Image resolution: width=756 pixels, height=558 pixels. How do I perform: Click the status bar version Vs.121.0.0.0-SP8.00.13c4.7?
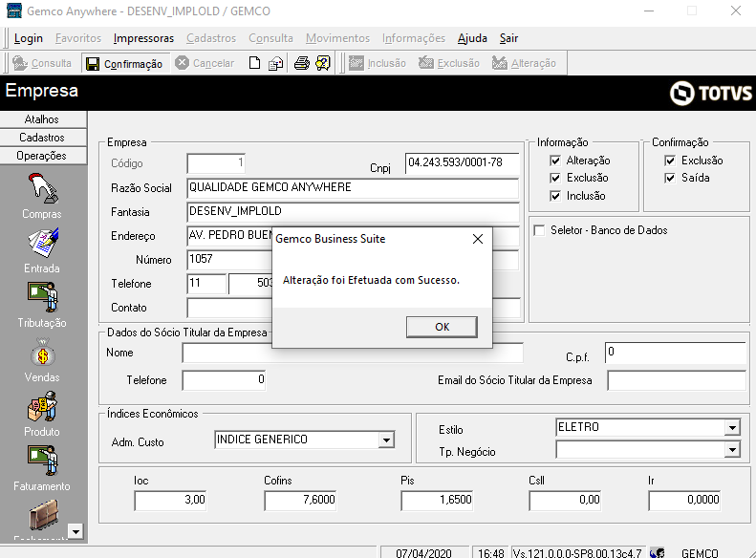click(577, 552)
